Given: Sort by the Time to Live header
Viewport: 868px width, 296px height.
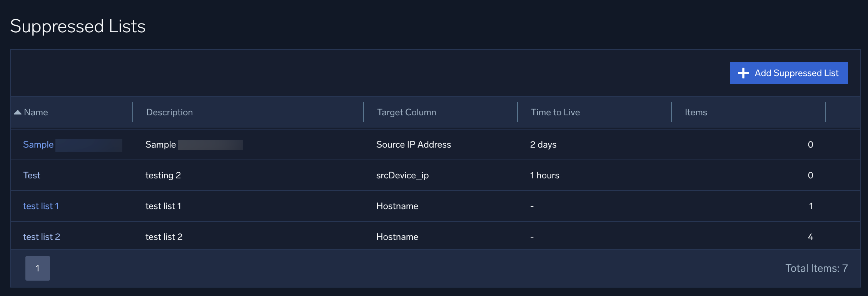Looking at the screenshot, I should [555, 112].
